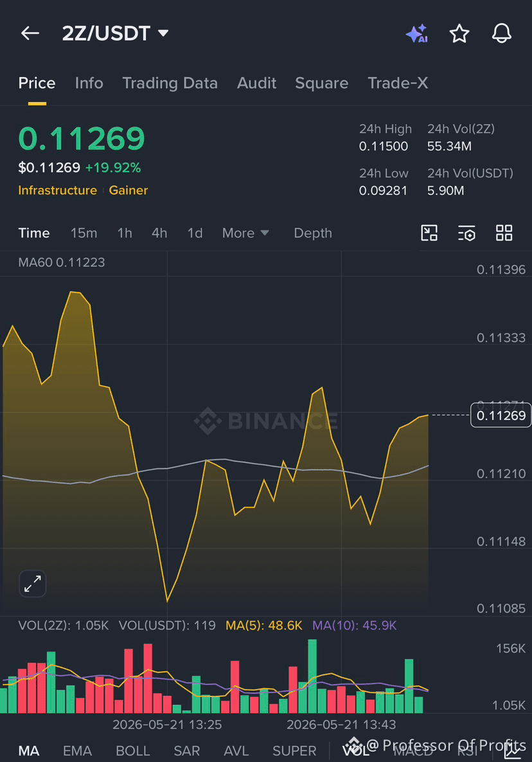Click the +19.92% change percentage
The height and width of the screenshot is (762, 532).
[x=113, y=168]
